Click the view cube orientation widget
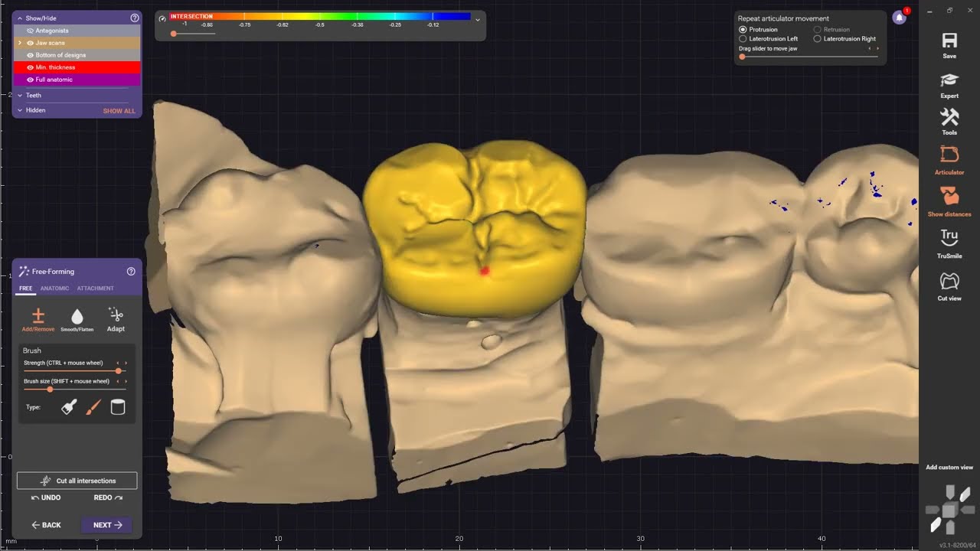This screenshot has height=551, width=980. pyautogui.click(x=949, y=510)
